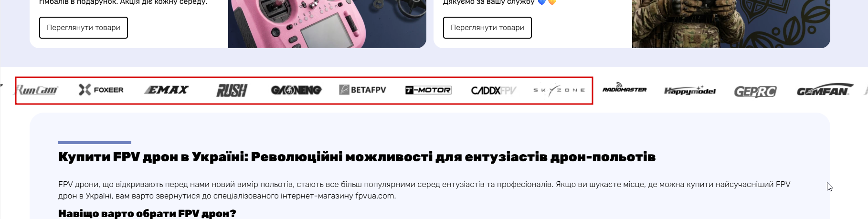868x219 pixels.
Task: Choose the GEPRC brand logo
Action: [755, 91]
